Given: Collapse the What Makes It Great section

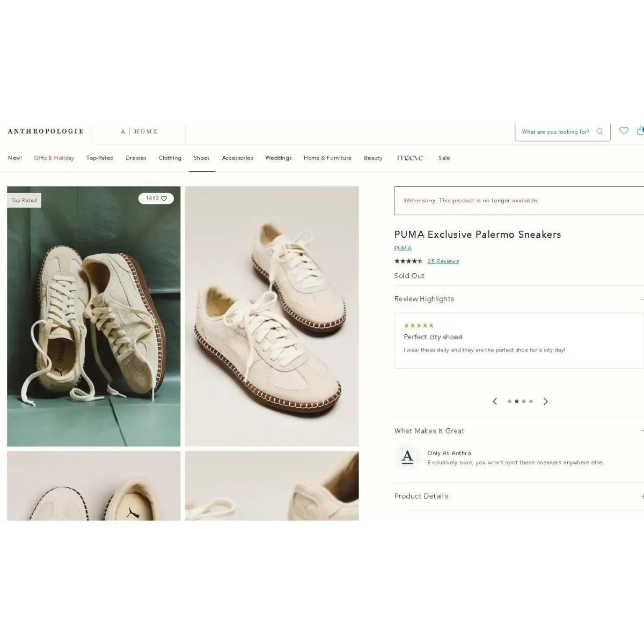Looking at the screenshot, I should click(642, 431).
